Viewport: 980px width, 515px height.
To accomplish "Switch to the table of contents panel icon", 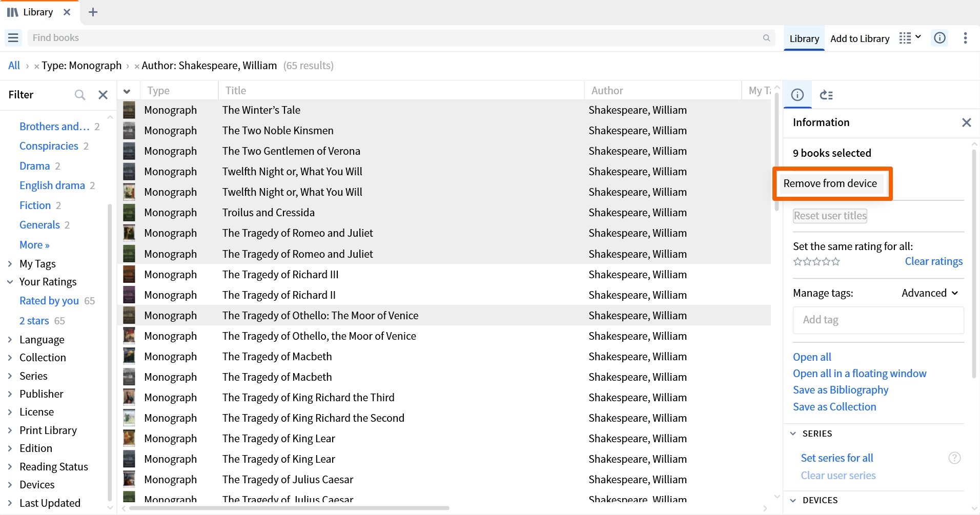I will click(826, 95).
